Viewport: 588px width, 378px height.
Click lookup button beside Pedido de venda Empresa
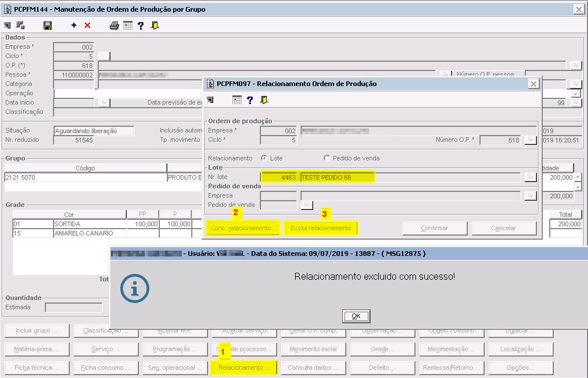pyautogui.click(x=530, y=195)
